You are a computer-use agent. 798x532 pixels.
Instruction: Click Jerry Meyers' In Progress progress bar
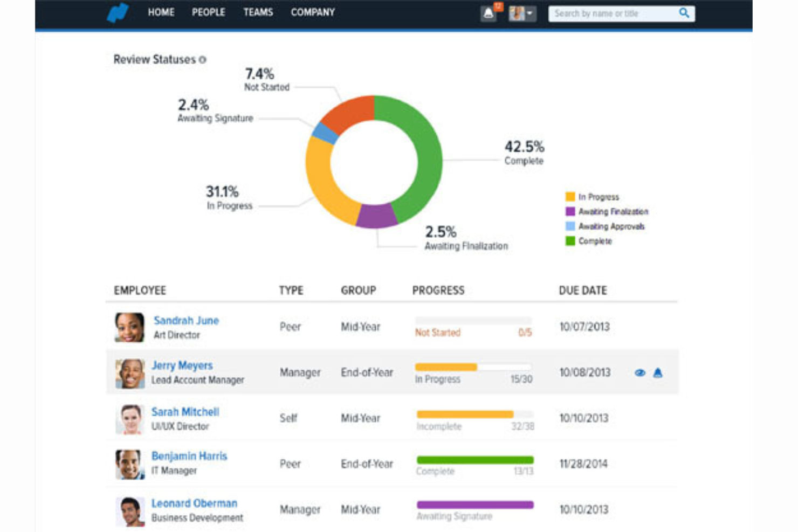coord(473,367)
